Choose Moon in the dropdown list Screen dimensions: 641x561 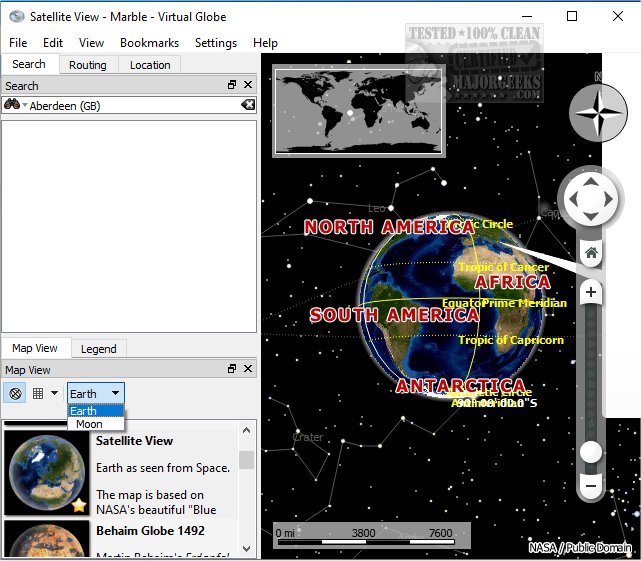click(96, 424)
